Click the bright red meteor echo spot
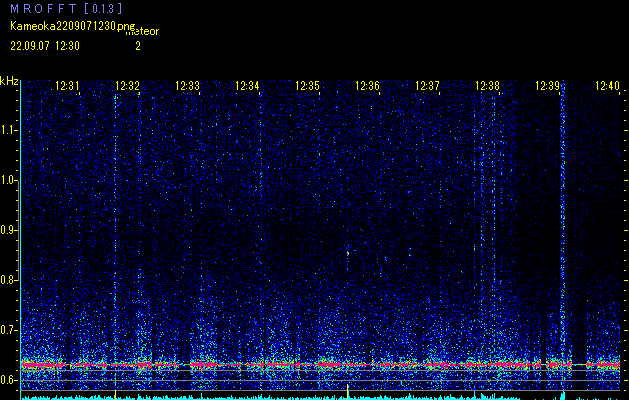Viewport: 629px width, 400px height. [348, 253]
